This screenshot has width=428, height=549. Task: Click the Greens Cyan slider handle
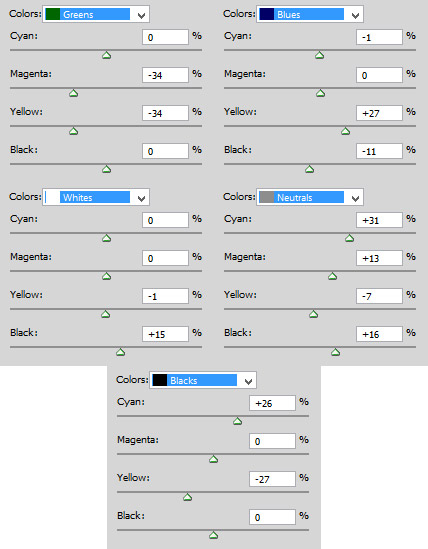click(106, 55)
